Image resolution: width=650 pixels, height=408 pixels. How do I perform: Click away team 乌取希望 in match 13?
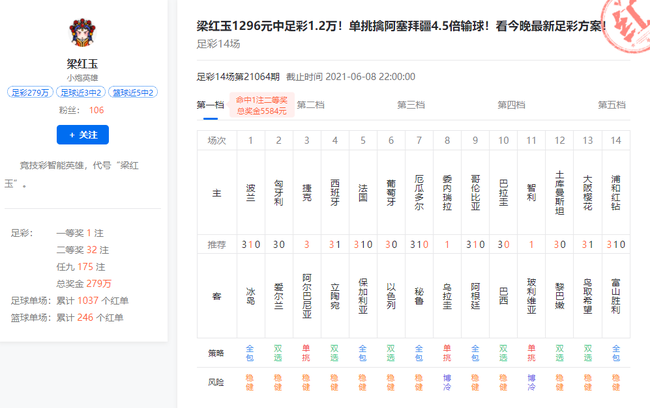pos(588,296)
